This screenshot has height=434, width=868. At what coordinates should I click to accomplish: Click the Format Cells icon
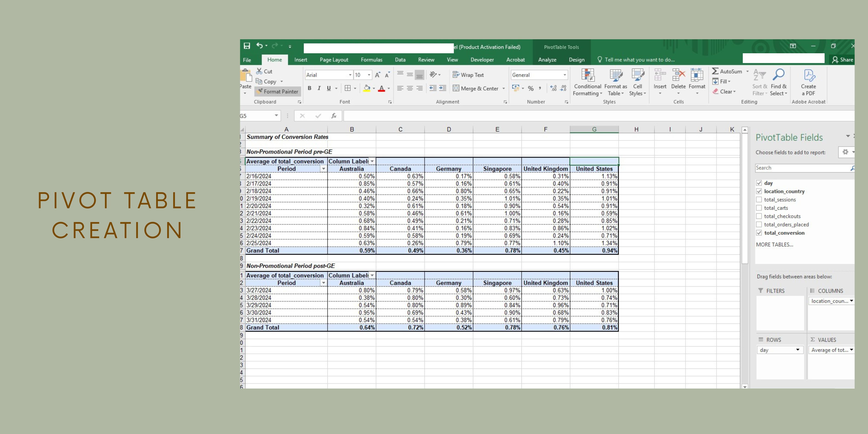pos(697,75)
